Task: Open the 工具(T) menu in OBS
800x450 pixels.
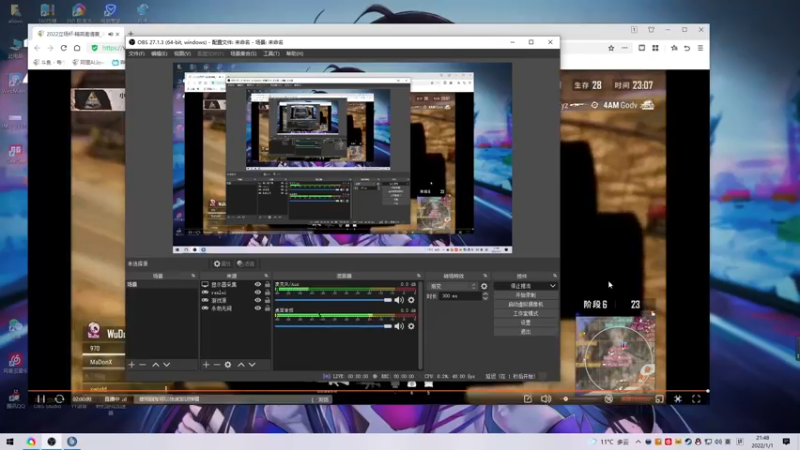Action: coord(271,54)
